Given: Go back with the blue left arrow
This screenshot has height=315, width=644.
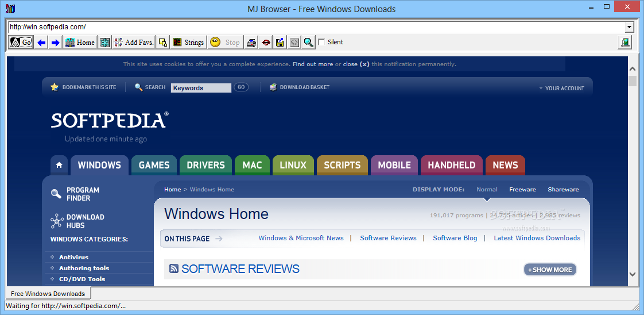Looking at the screenshot, I should pos(41,43).
